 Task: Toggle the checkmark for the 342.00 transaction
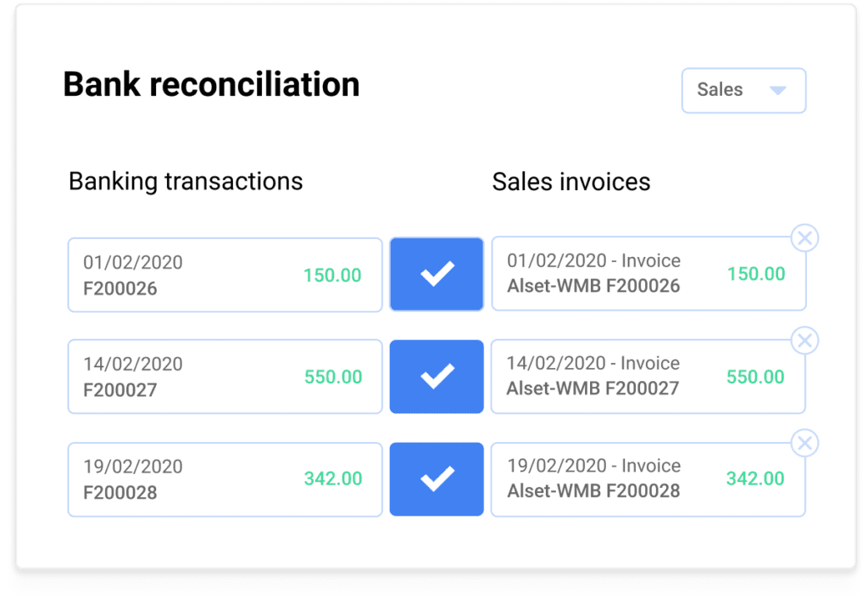(x=437, y=478)
